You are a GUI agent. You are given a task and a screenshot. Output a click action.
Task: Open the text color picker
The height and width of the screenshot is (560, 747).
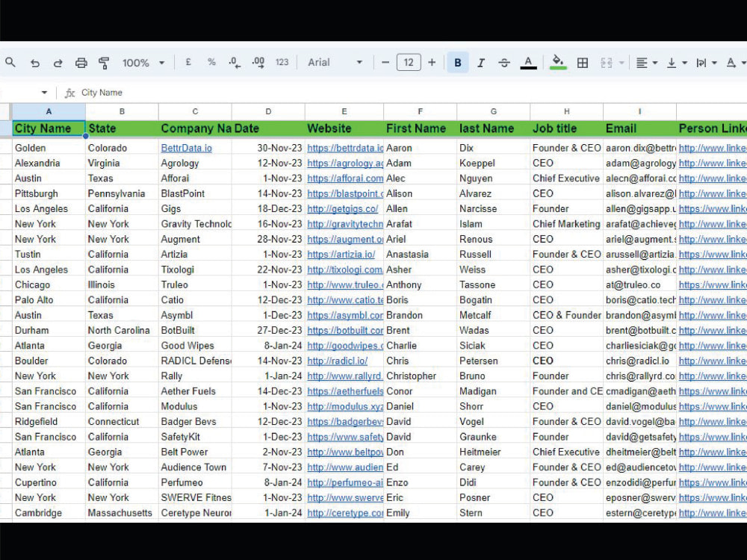click(x=528, y=63)
